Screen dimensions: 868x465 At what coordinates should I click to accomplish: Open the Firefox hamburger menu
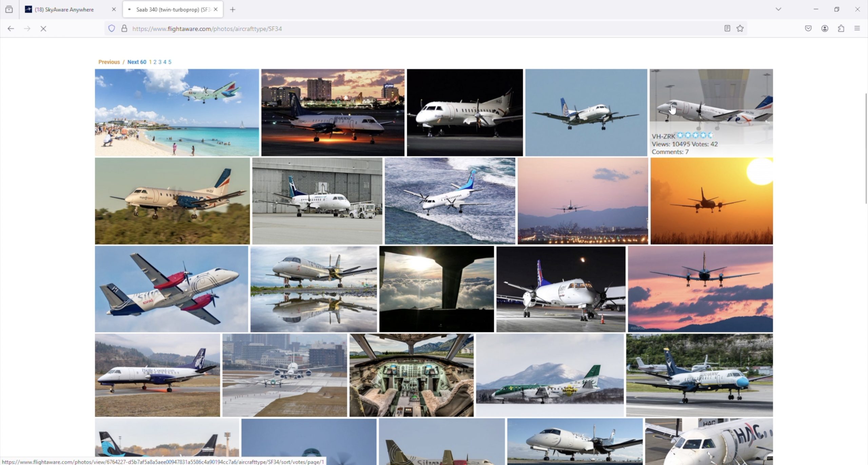857,29
